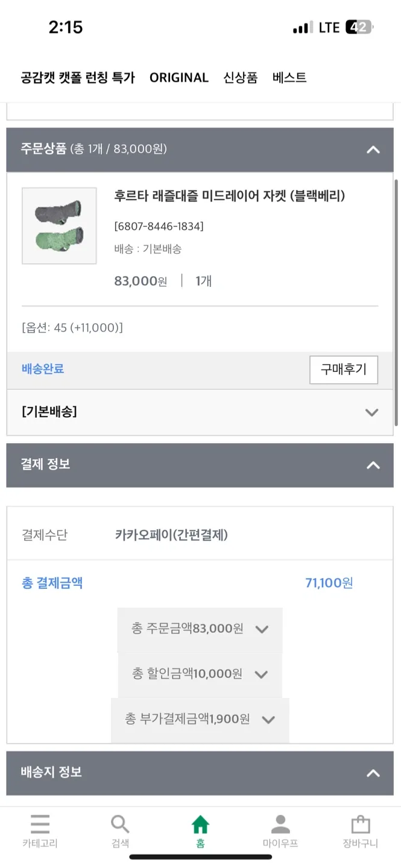Go to 홈 via house icon
Screen dimensions: 401x868
pos(200,824)
